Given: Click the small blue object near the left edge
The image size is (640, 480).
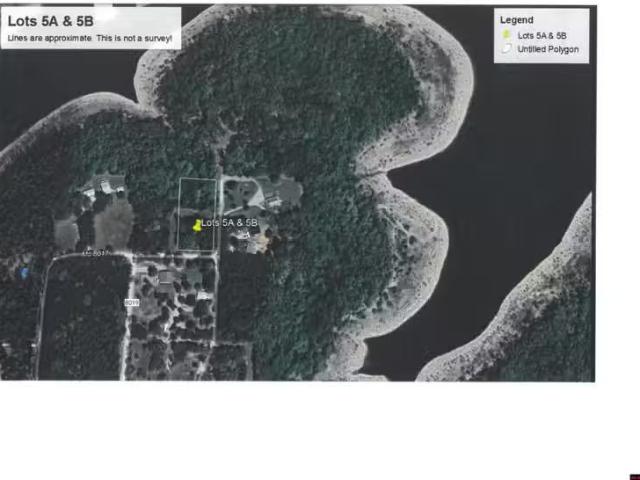Looking at the screenshot, I should point(23,272).
